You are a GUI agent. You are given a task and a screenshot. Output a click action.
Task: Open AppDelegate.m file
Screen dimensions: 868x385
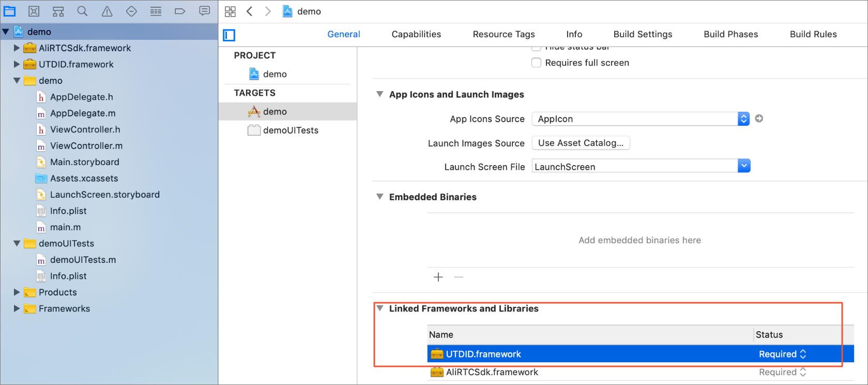point(83,113)
